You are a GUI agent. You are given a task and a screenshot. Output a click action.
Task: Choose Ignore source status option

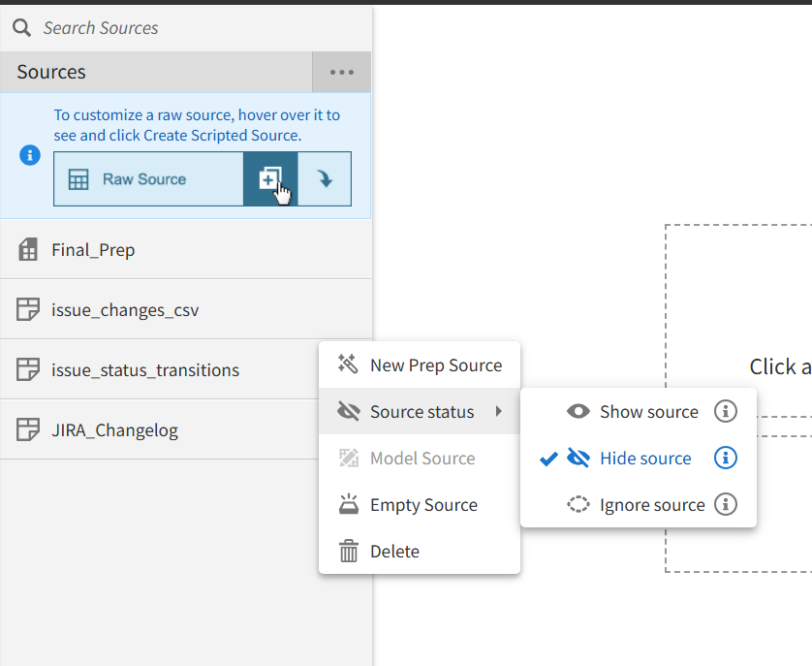651,505
